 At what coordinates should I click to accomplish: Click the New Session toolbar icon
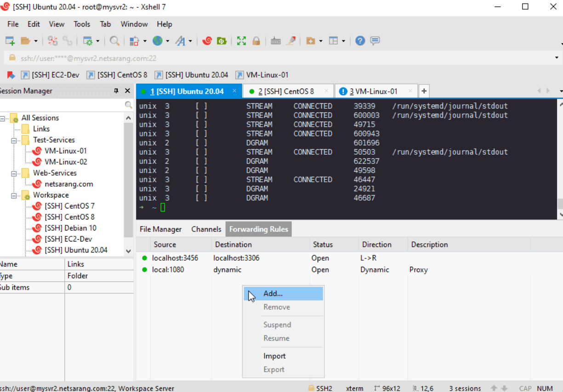coord(10,41)
